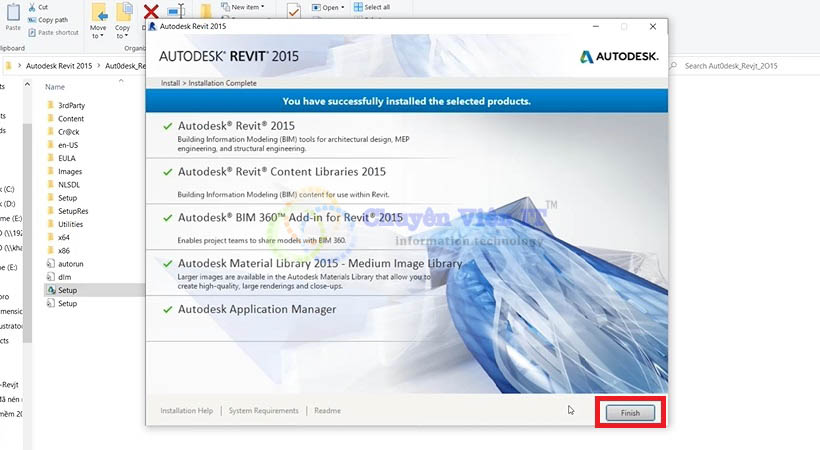Collapse the Explorer navigation pane up arrow
This screenshot has width=820, height=450.
[x=27, y=84]
